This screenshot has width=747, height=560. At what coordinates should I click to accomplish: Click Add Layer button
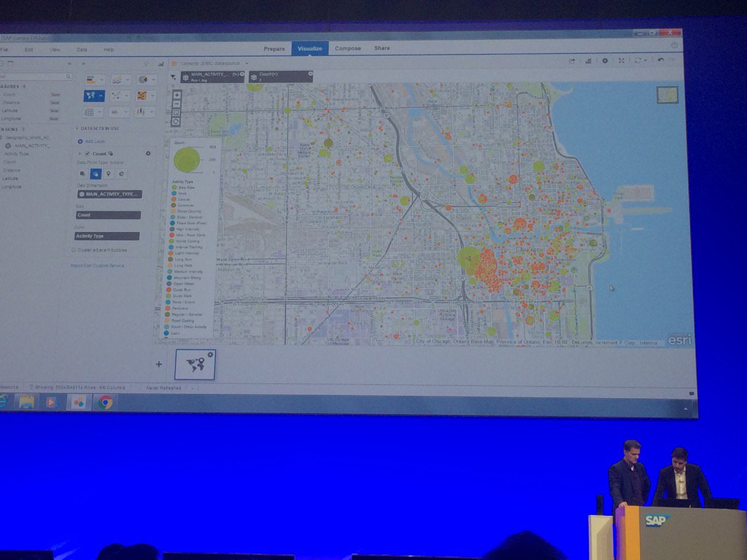click(x=91, y=141)
